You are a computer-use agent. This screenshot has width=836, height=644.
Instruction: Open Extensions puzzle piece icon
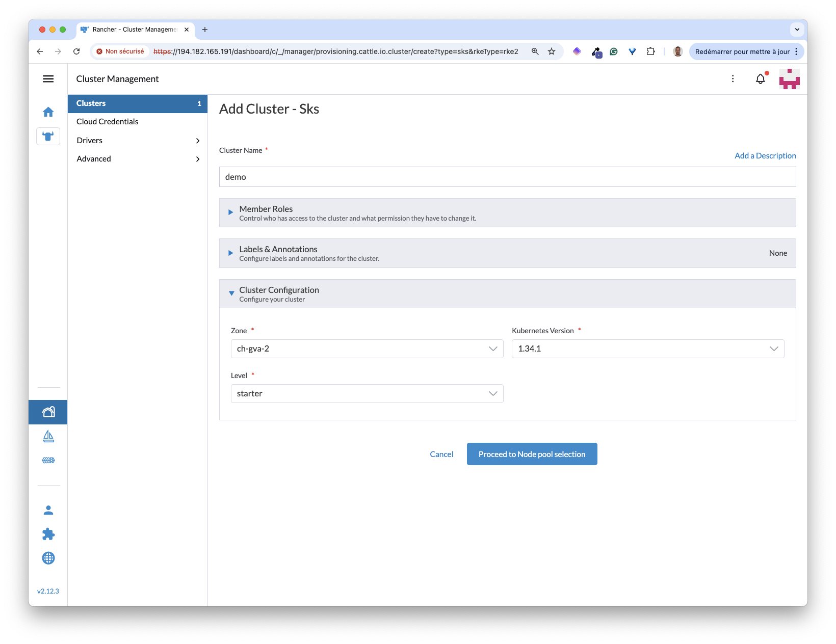click(48, 534)
